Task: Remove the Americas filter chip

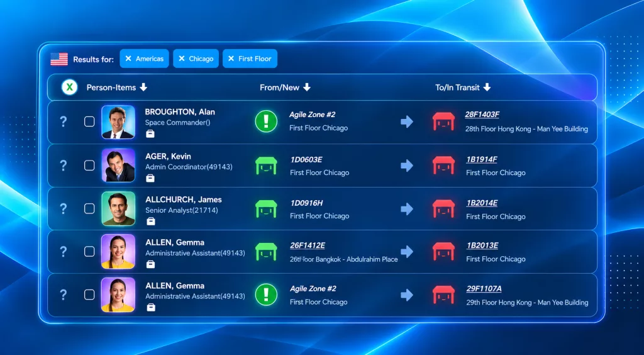Action: coord(128,59)
